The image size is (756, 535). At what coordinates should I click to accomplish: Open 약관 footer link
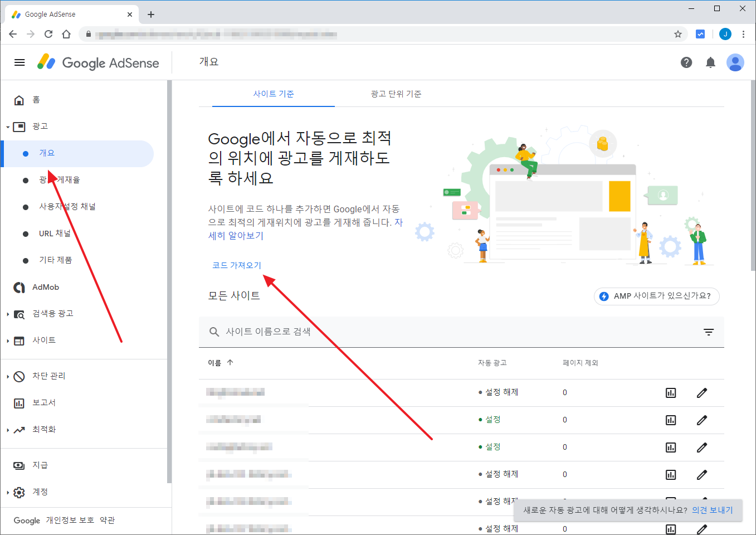(107, 521)
